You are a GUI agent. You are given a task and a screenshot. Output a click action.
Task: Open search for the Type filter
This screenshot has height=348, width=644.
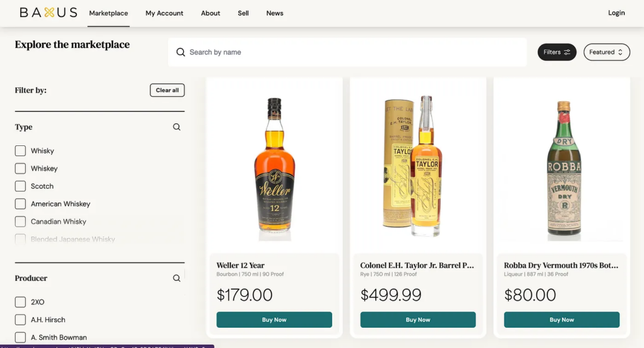pyautogui.click(x=177, y=127)
